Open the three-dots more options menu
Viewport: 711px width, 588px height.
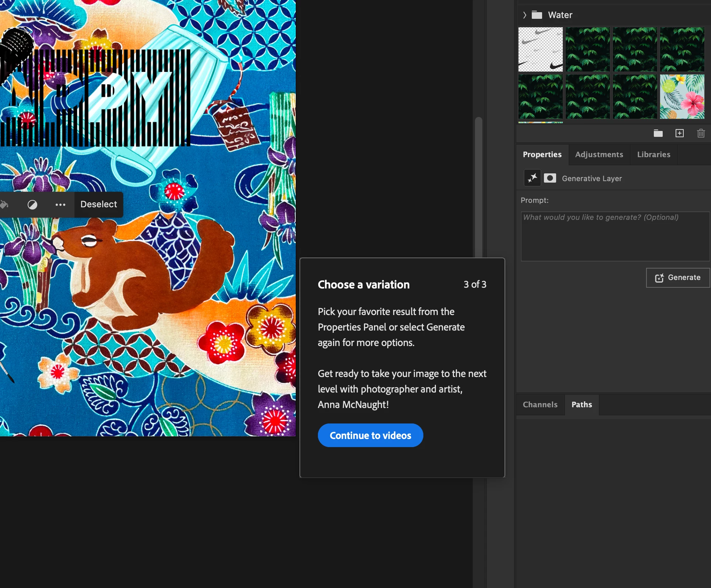pyautogui.click(x=60, y=204)
